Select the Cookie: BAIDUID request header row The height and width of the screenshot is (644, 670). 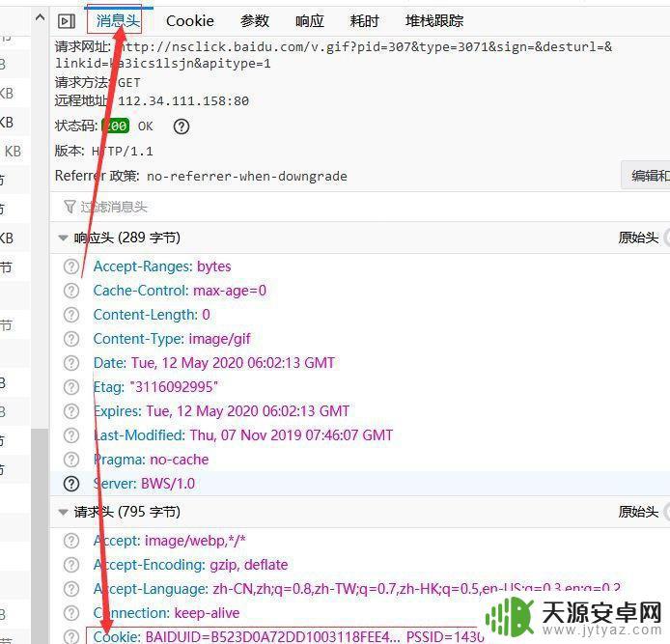[x=360, y=636]
